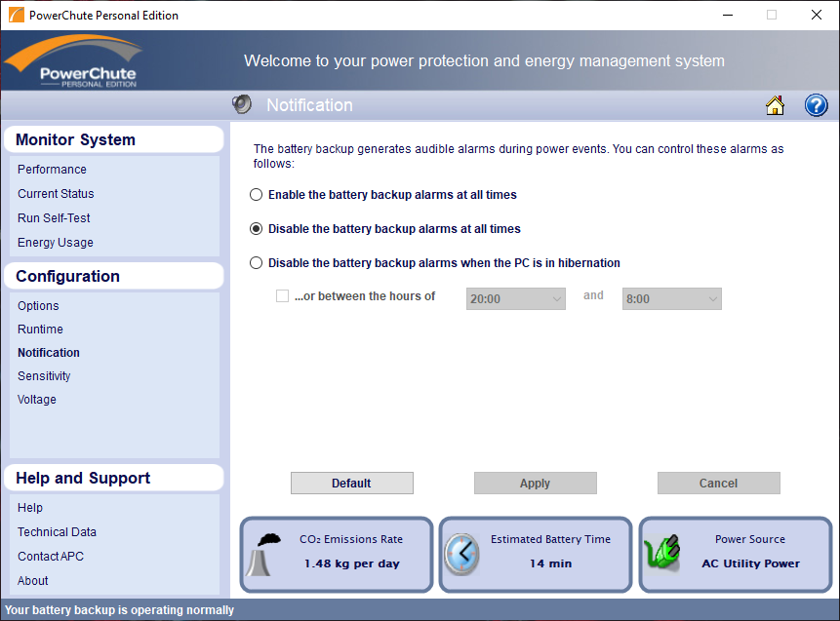The width and height of the screenshot is (840, 621).
Task: Click the PowerChute title bar app icon
Action: (x=17, y=15)
